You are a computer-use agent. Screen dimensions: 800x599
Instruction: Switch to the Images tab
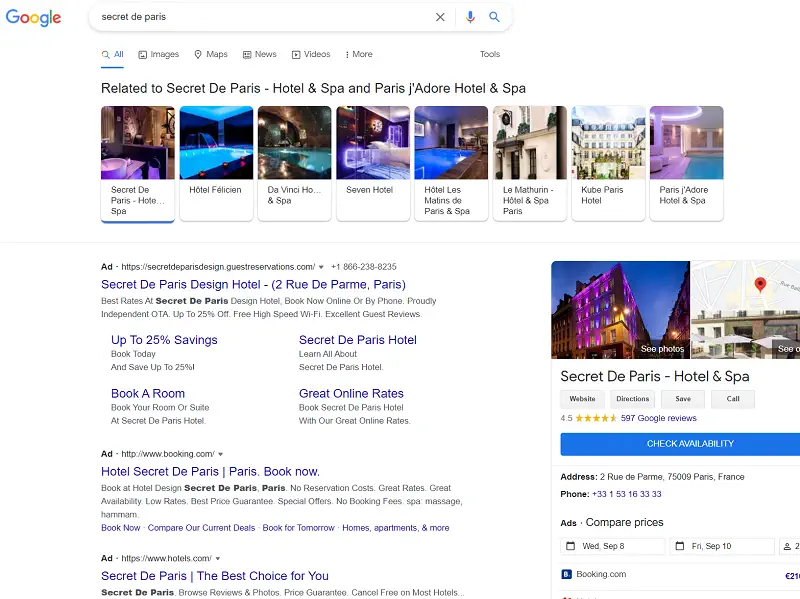tap(159, 55)
